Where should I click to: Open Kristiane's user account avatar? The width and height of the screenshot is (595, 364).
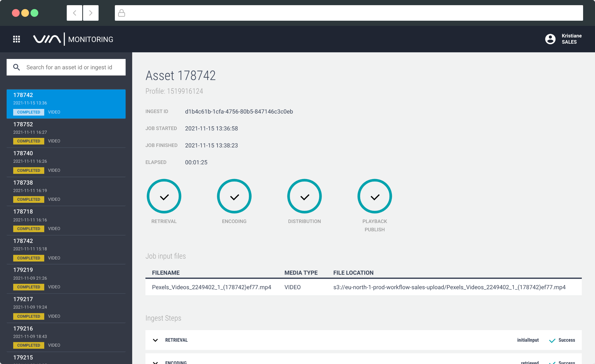550,39
